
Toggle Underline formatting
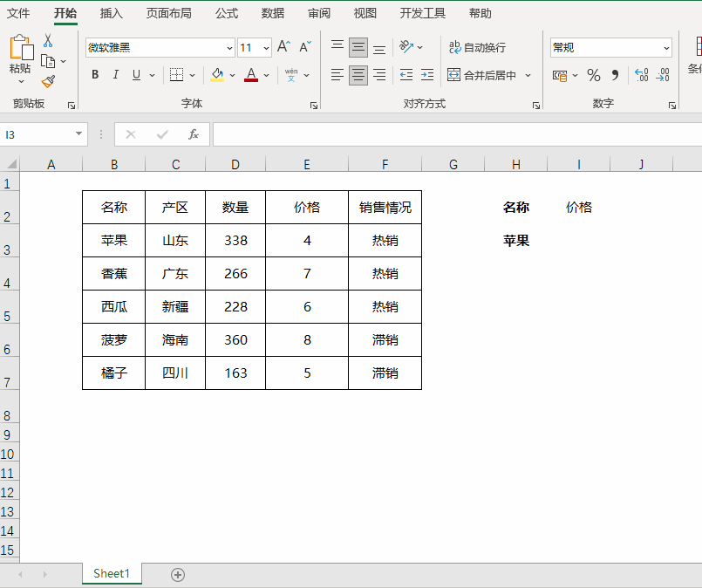[x=137, y=75]
